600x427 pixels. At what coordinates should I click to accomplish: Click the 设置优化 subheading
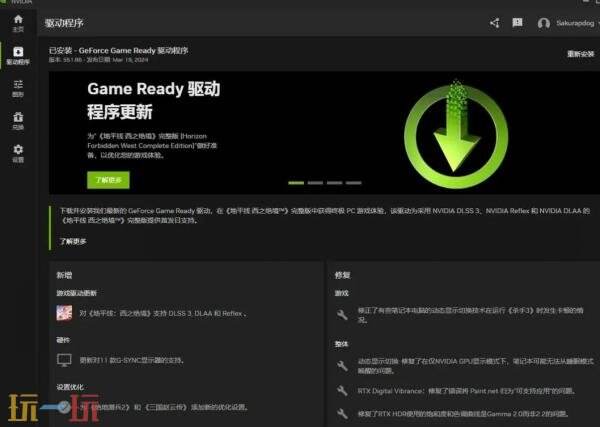[x=70, y=387]
